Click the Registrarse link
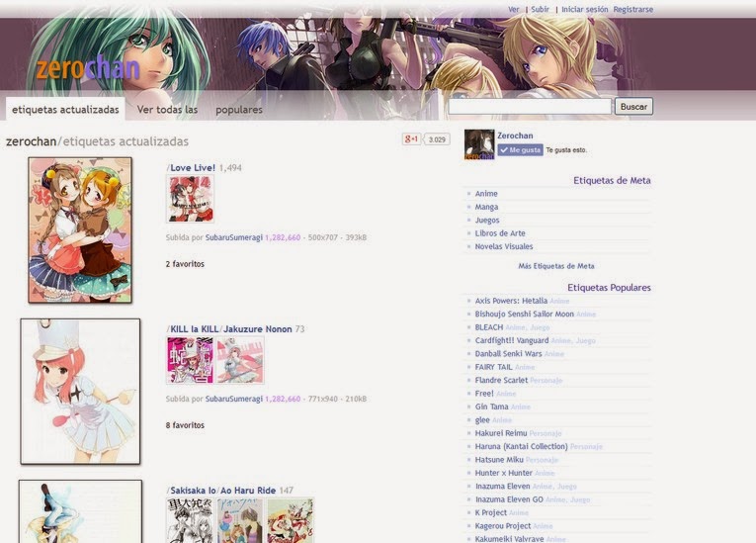 click(x=633, y=9)
